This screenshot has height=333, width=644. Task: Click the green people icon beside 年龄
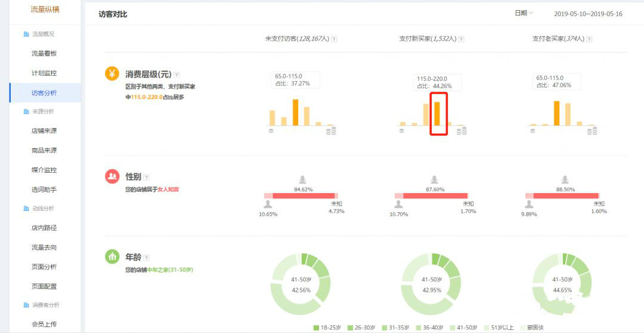pyautogui.click(x=112, y=257)
